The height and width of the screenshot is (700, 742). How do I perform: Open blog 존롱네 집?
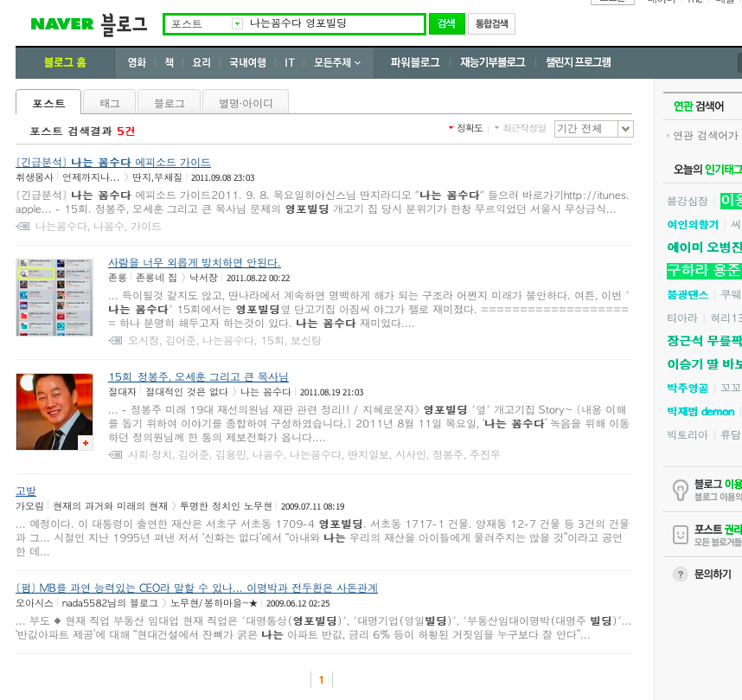pos(157,278)
